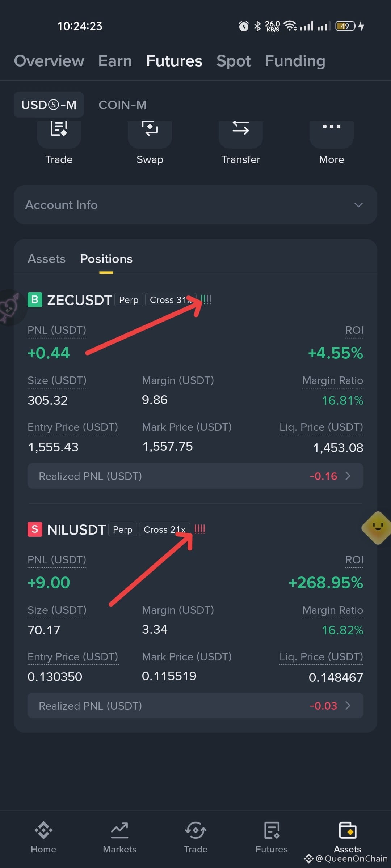Tap NILUSDT red ADL indicator bars
The image size is (391, 868).
[x=200, y=529]
